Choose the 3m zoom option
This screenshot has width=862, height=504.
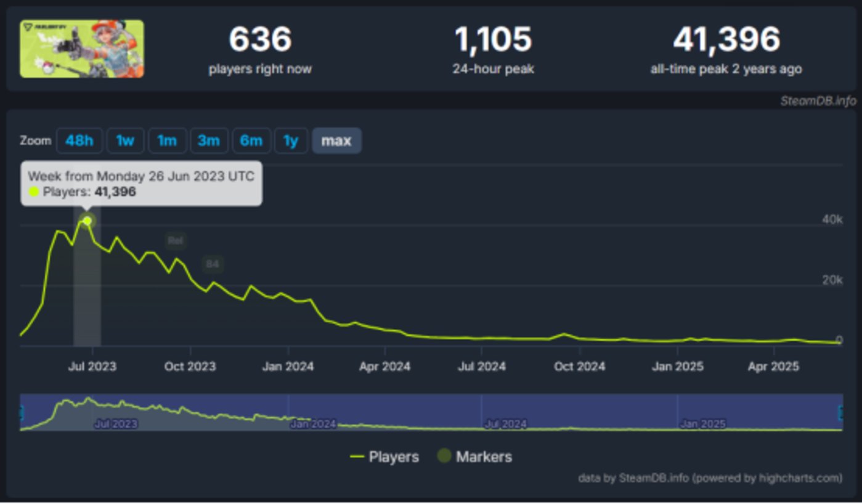[x=209, y=140]
